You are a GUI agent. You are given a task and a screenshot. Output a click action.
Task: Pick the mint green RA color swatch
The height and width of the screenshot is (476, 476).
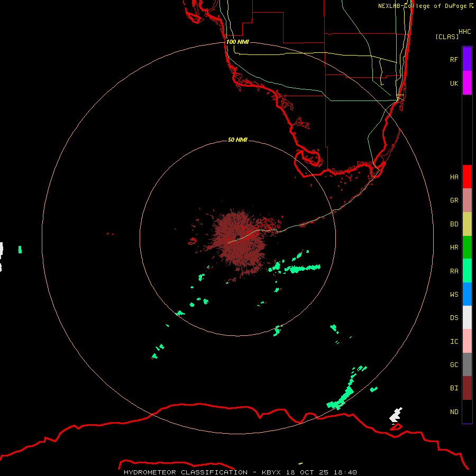click(467, 271)
